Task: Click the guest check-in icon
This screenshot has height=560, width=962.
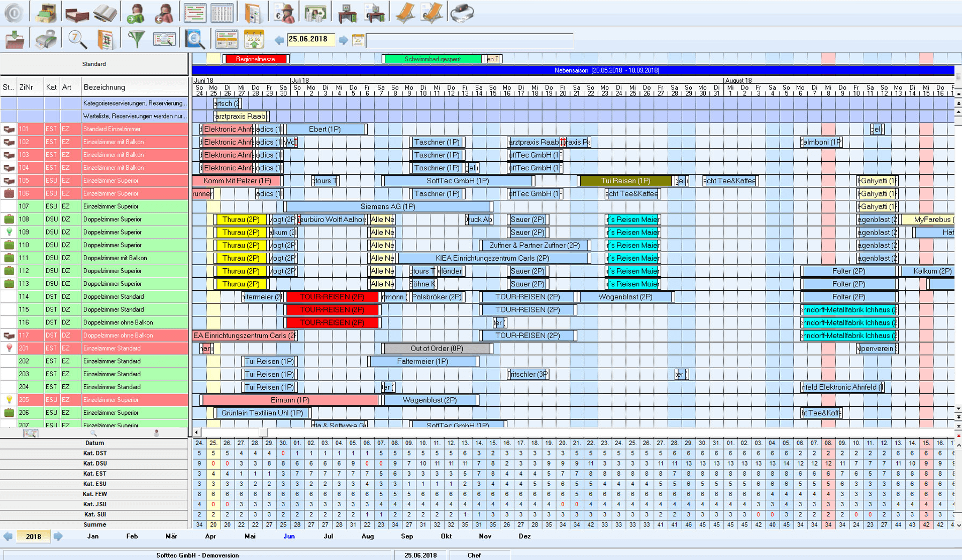Action: [135, 14]
